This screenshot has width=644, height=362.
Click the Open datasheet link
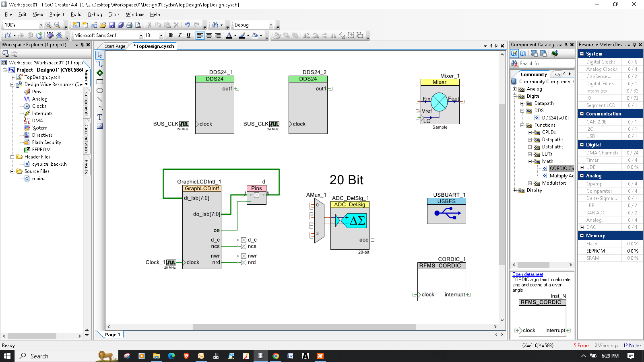pyautogui.click(x=528, y=274)
